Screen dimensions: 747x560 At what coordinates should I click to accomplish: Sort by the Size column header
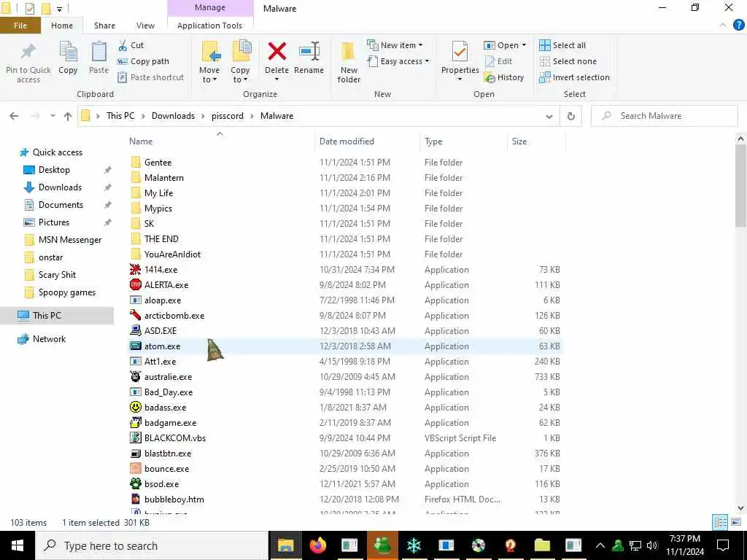(x=519, y=141)
